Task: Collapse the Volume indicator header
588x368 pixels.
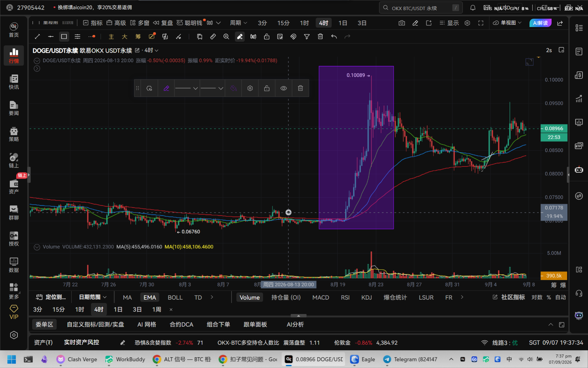Action: 37,247
